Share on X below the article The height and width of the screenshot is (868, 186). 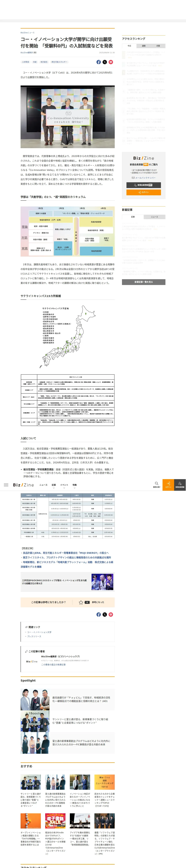tap(105, 615)
